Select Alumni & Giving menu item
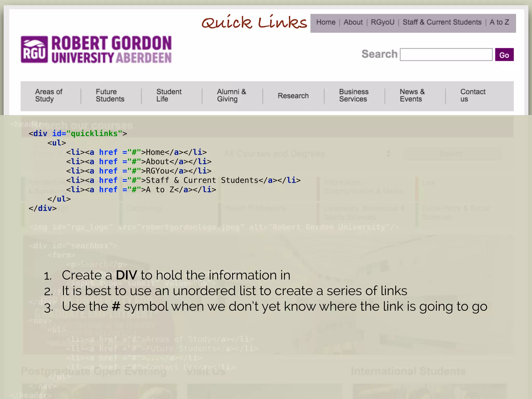The width and height of the screenshot is (532, 399). [x=231, y=95]
